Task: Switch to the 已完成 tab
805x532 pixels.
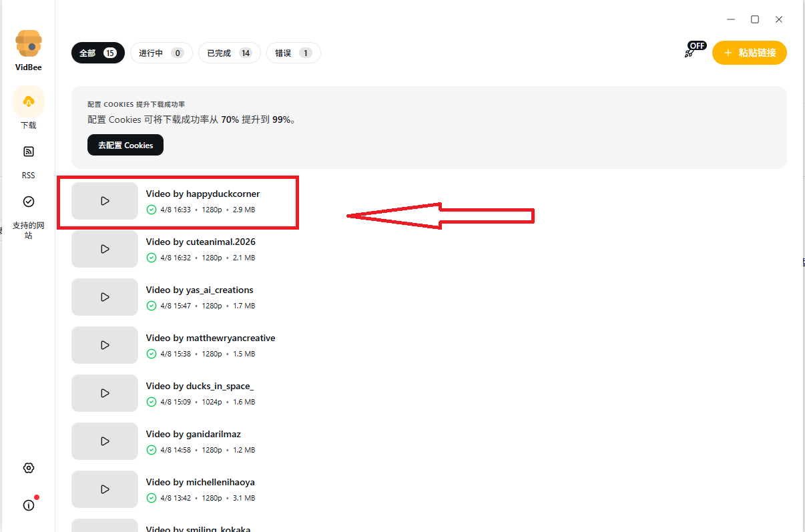Action: point(228,53)
